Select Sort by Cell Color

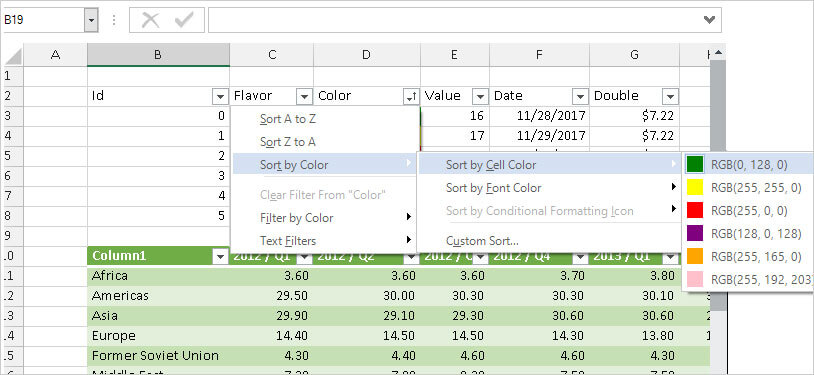pos(550,165)
